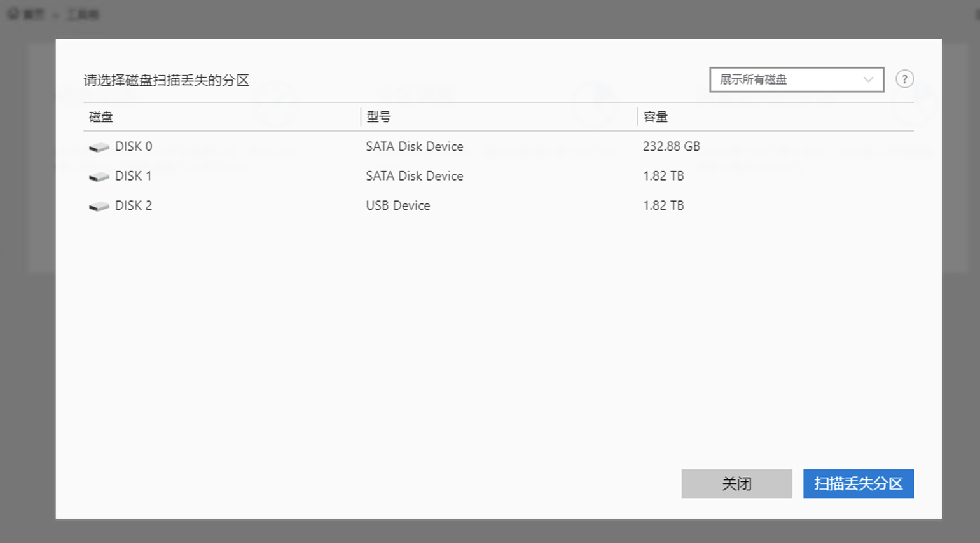Click the home icon in background breadcrumb
This screenshot has width=980, height=543.
(x=13, y=14)
